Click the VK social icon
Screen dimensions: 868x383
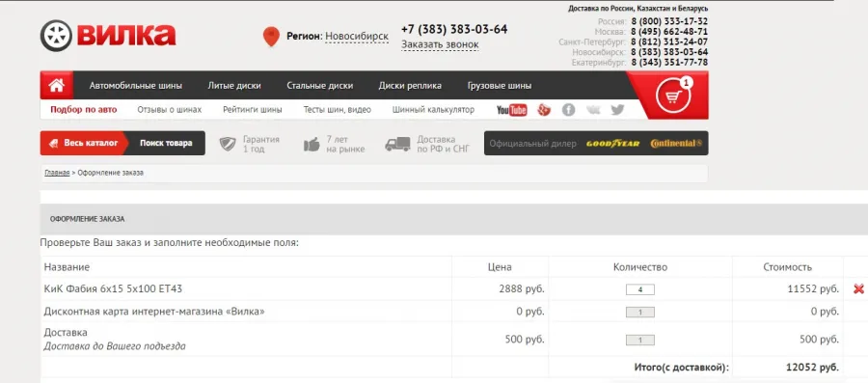click(x=593, y=110)
